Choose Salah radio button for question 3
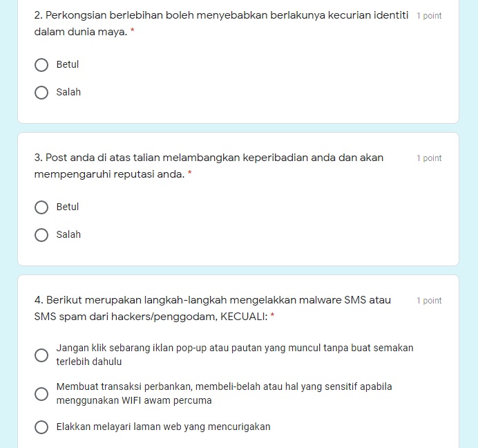The image size is (478, 448). coord(41,235)
